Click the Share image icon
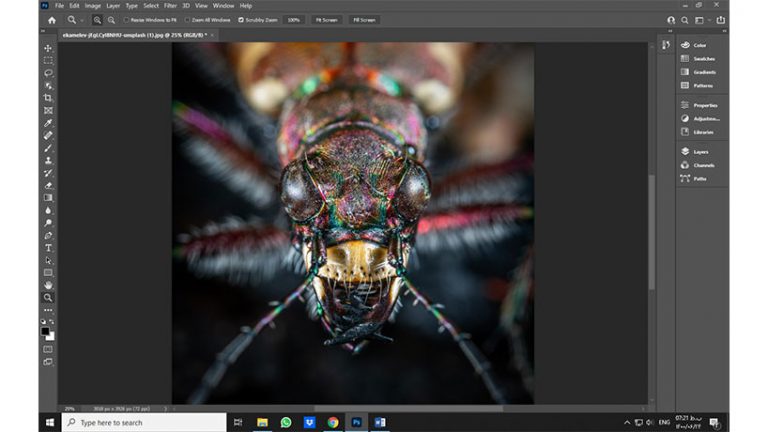768x432 pixels. pyautogui.click(x=720, y=20)
